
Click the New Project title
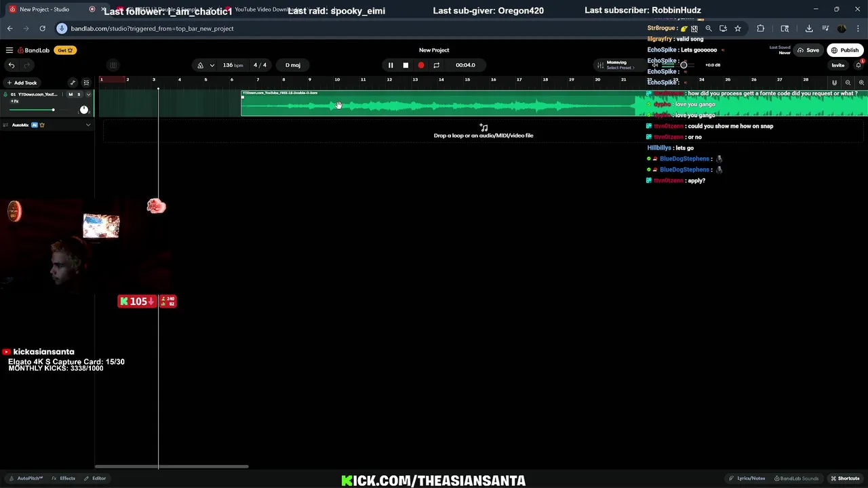click(434, 50)
